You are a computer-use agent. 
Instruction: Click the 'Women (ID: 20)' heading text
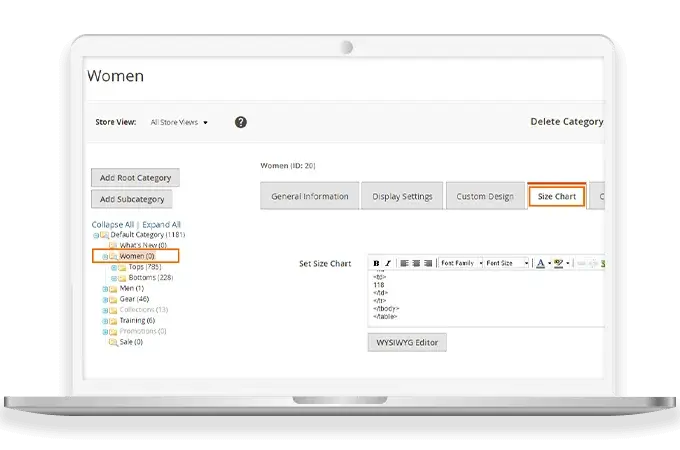[x=288, y=166]
